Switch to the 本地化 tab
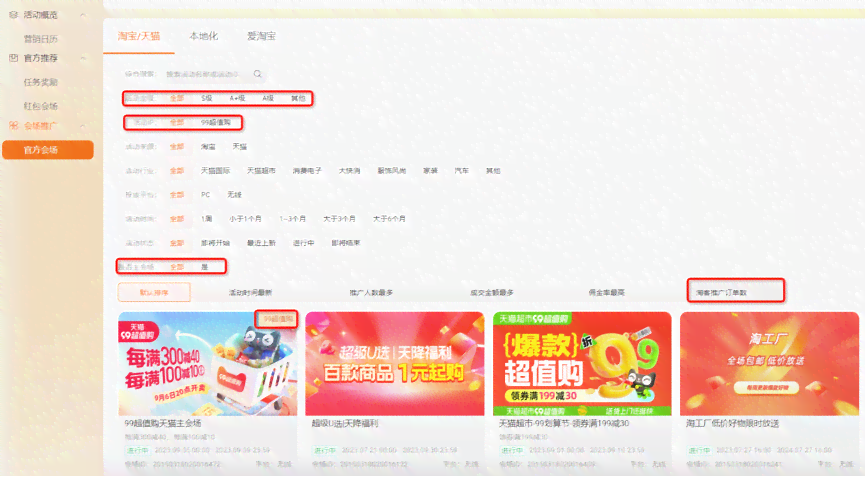 [203, 36]
